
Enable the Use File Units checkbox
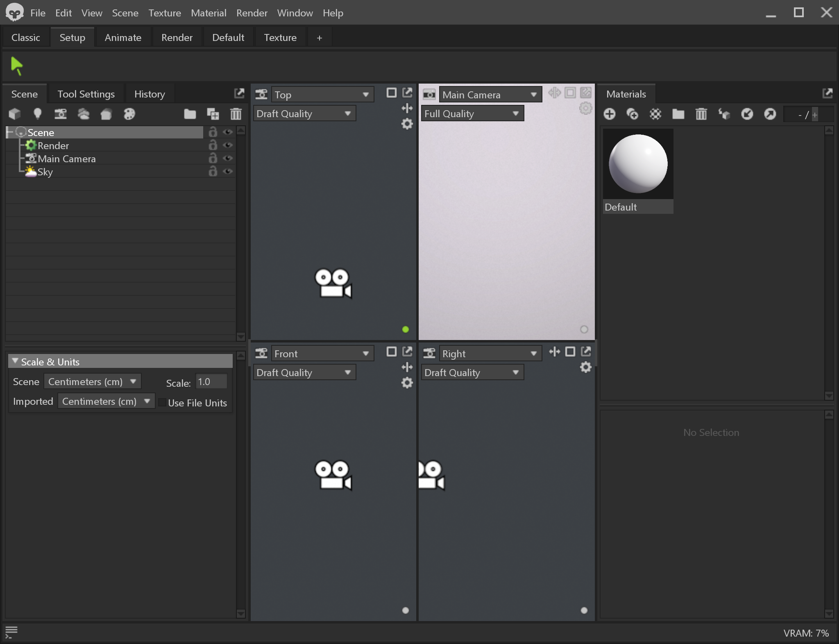[162, 403]
